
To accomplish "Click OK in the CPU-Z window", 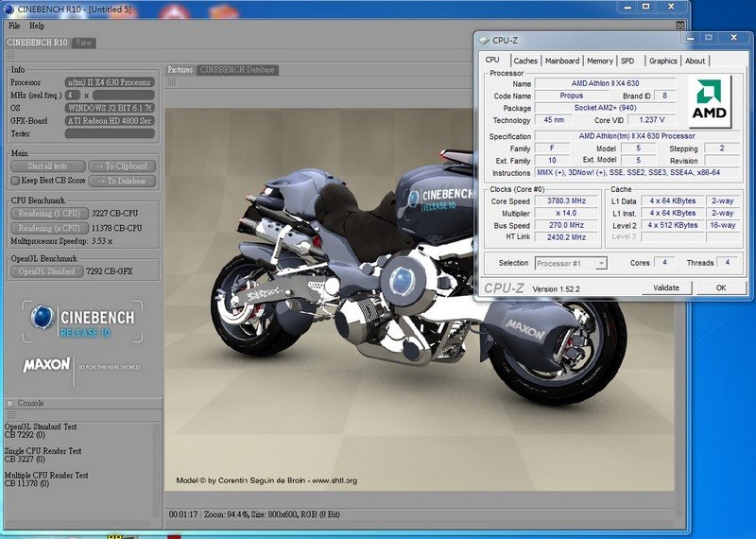I will coord(721,287).
